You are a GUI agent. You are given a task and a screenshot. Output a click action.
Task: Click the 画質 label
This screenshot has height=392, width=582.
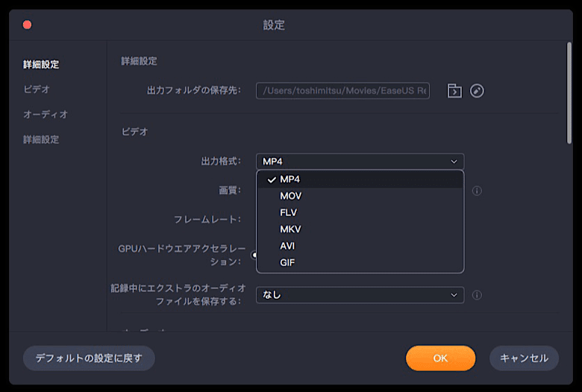[x=230, y=191]
